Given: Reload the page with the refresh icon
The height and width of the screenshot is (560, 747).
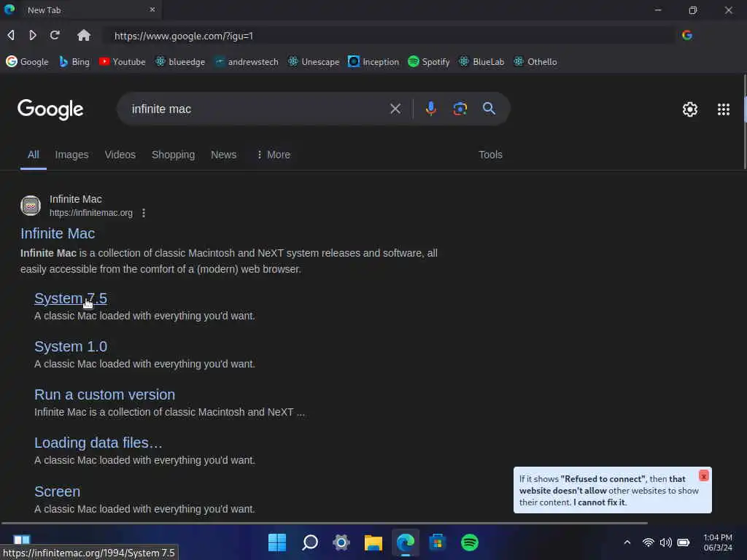Looking at the screenshot, I should click(55, 35).
